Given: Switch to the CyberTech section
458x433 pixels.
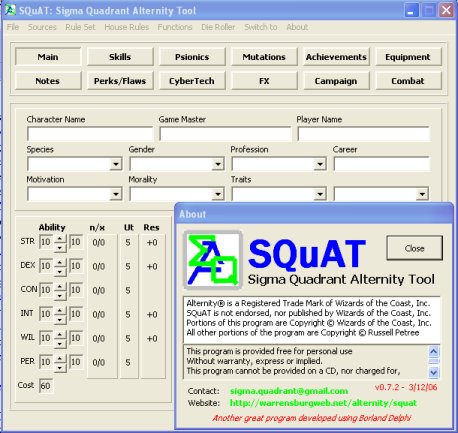Looking at the screenshot, I should pos(192,81).
